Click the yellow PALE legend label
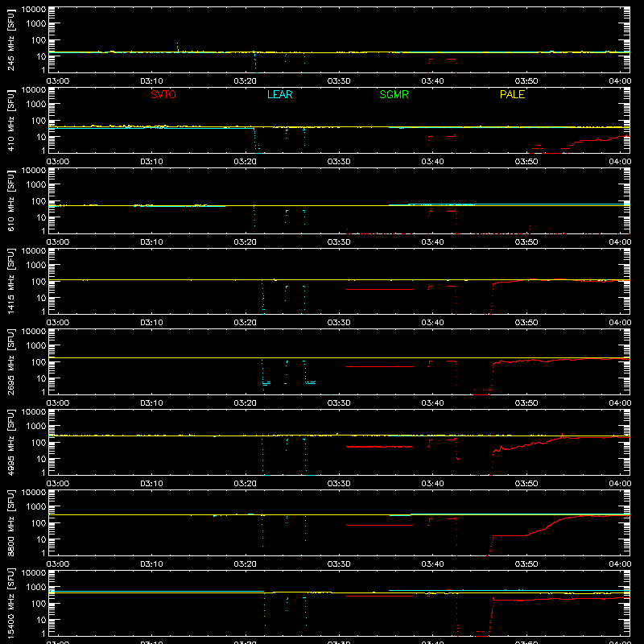 pyautogui.click(x=512, y=94)
